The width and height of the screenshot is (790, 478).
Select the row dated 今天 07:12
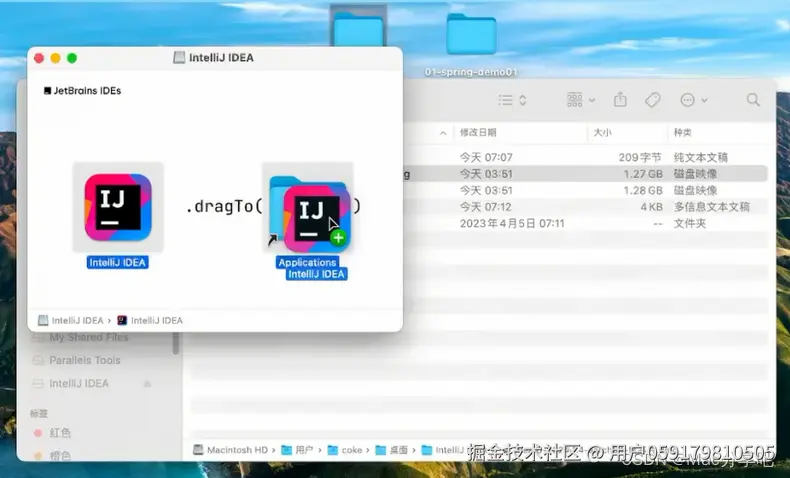pos(586,207)
